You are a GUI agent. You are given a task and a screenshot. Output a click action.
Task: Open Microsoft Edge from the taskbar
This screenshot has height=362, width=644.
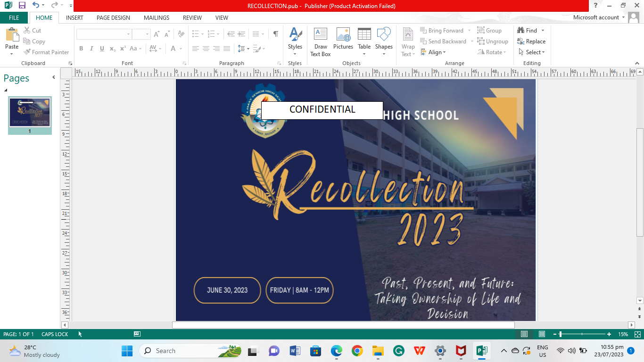pos(336,351)
